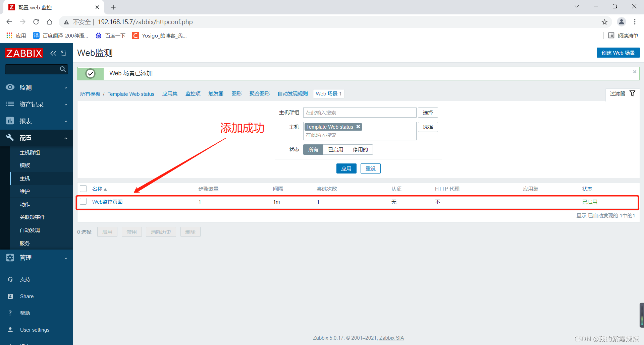The width and height of the screenshot is (644, 345).
Task: Expand the 资产记录 sidebar menu
Action: (37, 104)
